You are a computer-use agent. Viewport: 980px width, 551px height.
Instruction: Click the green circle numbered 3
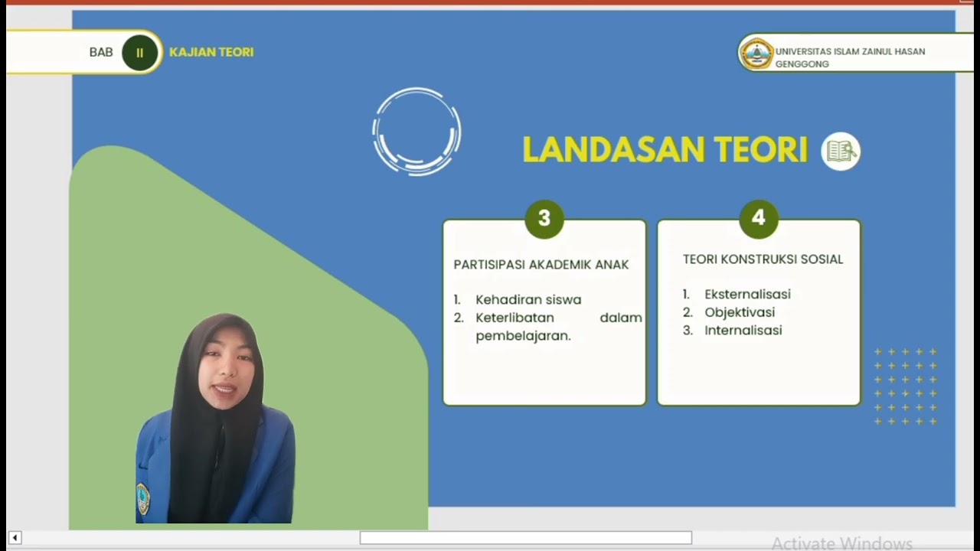544,219
